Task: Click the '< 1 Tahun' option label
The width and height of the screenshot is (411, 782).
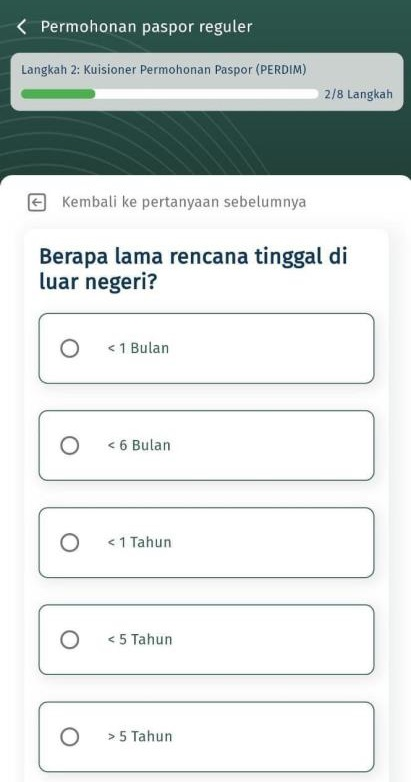Action: click(139, 542)
